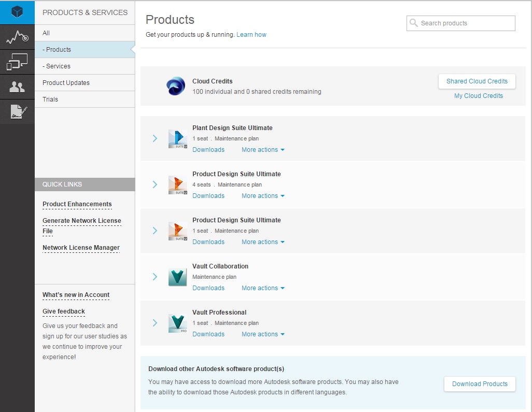Click the Vault Professional product icon
The width and height of the screenshot is (532, 412).
pos(177,323)
